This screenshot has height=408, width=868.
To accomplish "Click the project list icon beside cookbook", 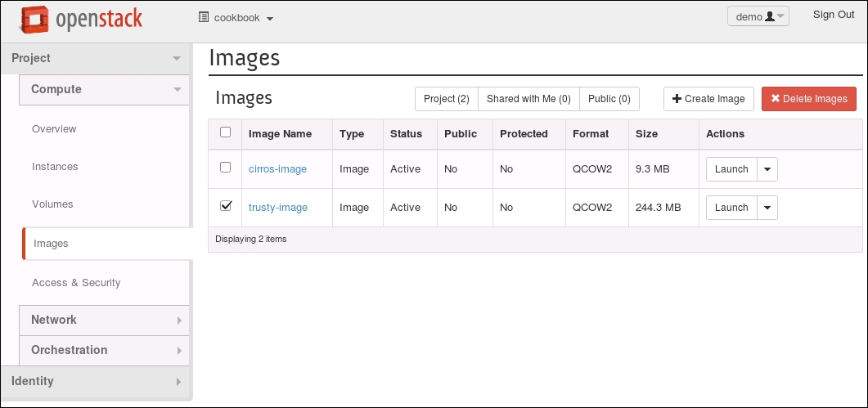I will click(x=204, y=18).
